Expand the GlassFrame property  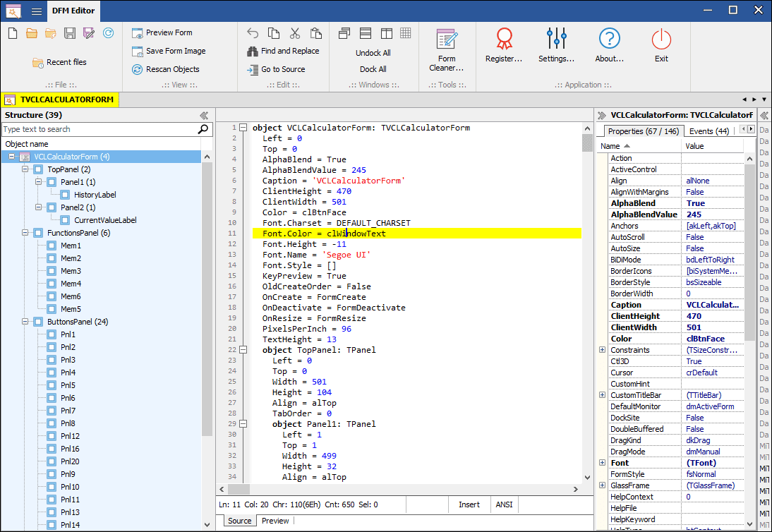pyautogui.click(x=602, y=485)
